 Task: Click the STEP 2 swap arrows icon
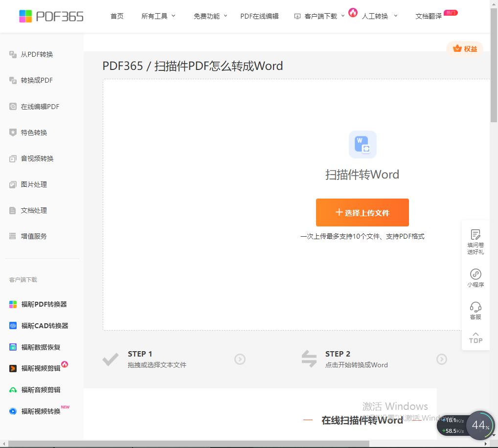coord(309,359)
